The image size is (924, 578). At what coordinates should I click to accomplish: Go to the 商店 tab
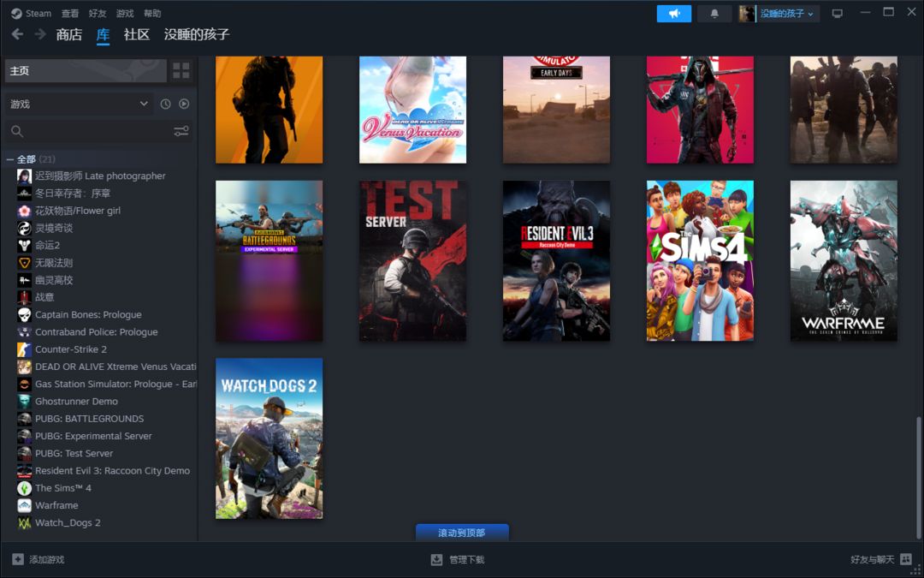point(69,35)
